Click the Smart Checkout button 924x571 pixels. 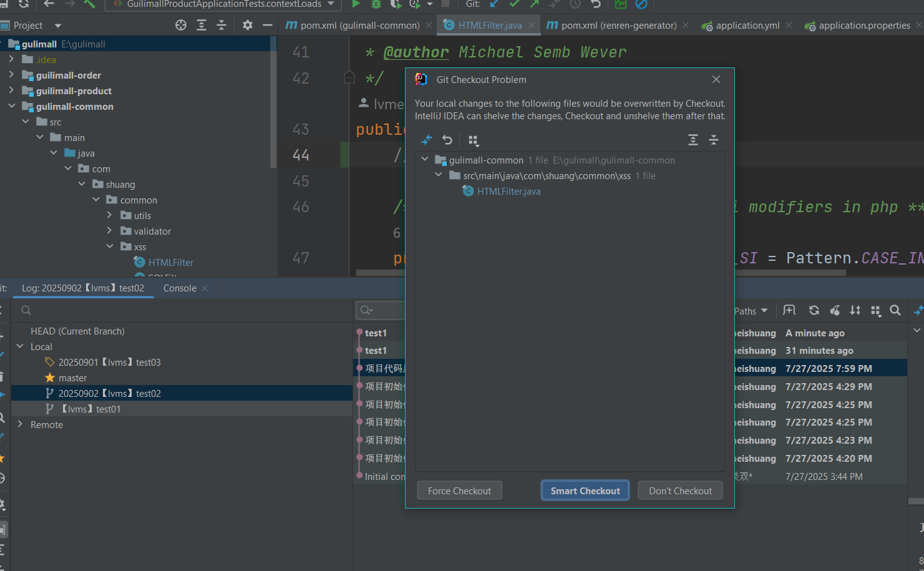pos(585,490)
